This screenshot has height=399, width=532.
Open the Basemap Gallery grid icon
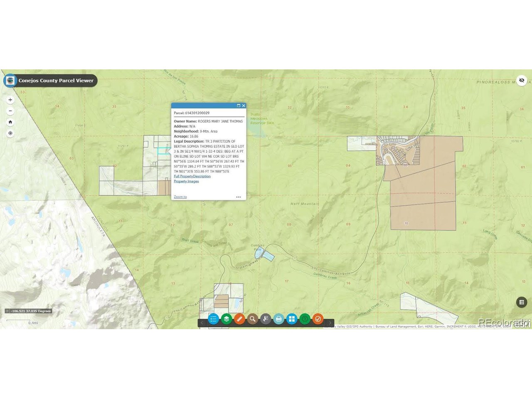(292, 319)
